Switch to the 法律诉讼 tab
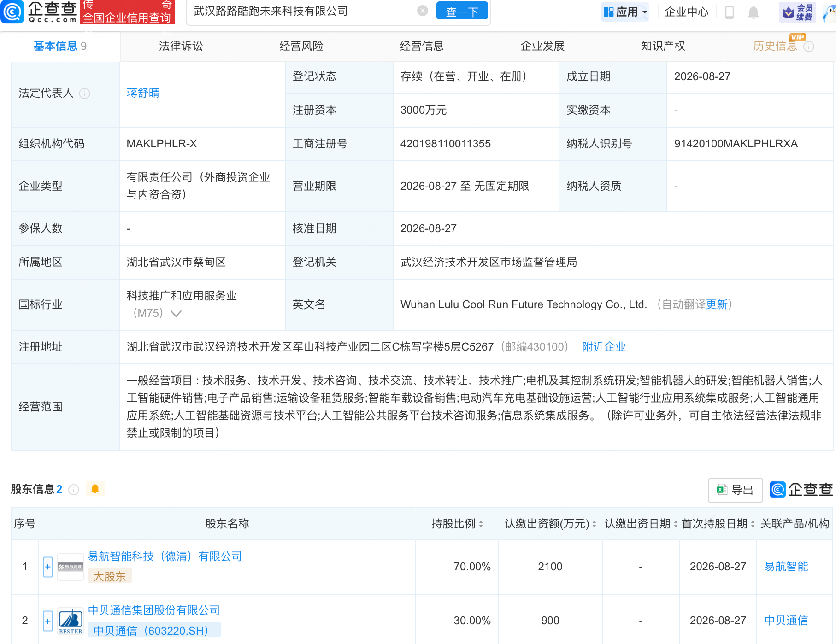The width and height of the screenshot is (836, 644). tap(181, 46)
